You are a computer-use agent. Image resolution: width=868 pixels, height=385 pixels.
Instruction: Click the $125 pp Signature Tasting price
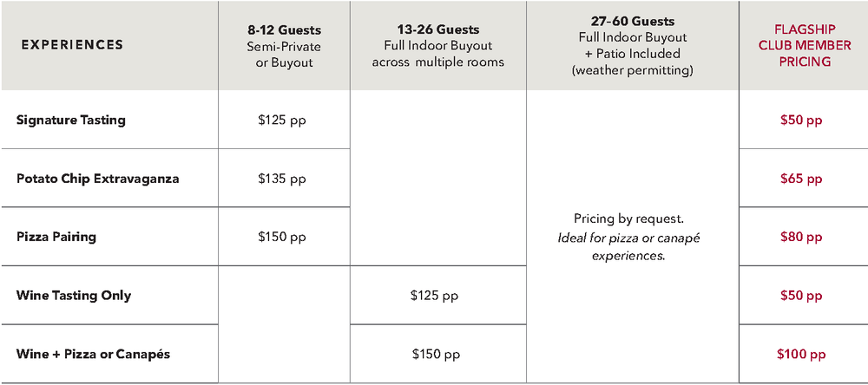(x=282, y=121)
